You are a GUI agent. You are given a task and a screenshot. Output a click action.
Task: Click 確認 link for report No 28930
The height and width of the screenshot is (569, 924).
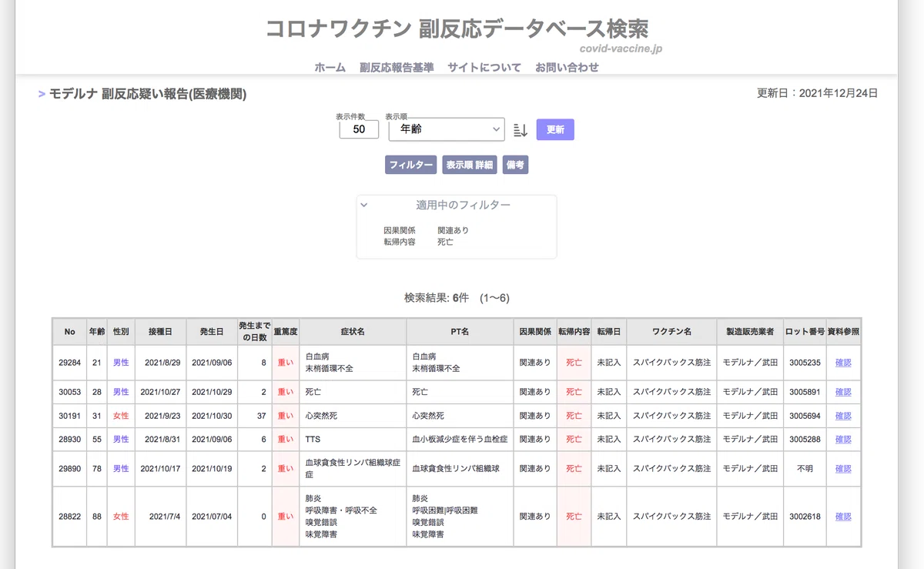click(843, 440)
